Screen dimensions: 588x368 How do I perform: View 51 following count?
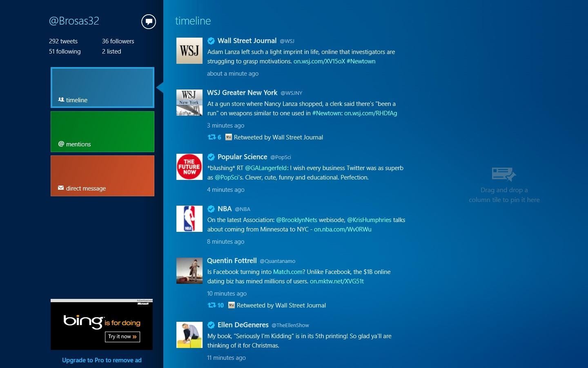65,52
